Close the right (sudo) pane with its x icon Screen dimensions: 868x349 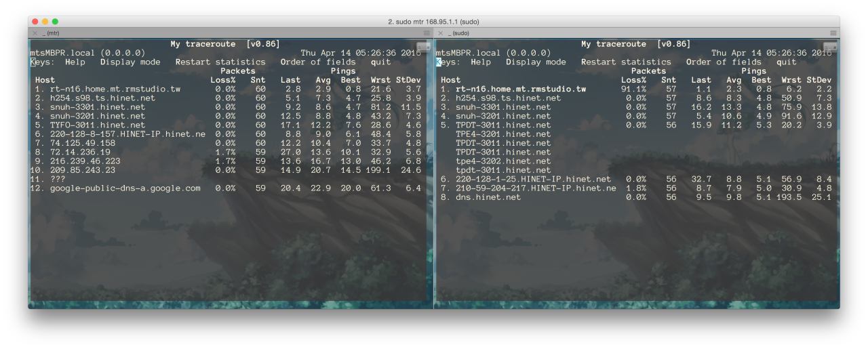(441, 33)
